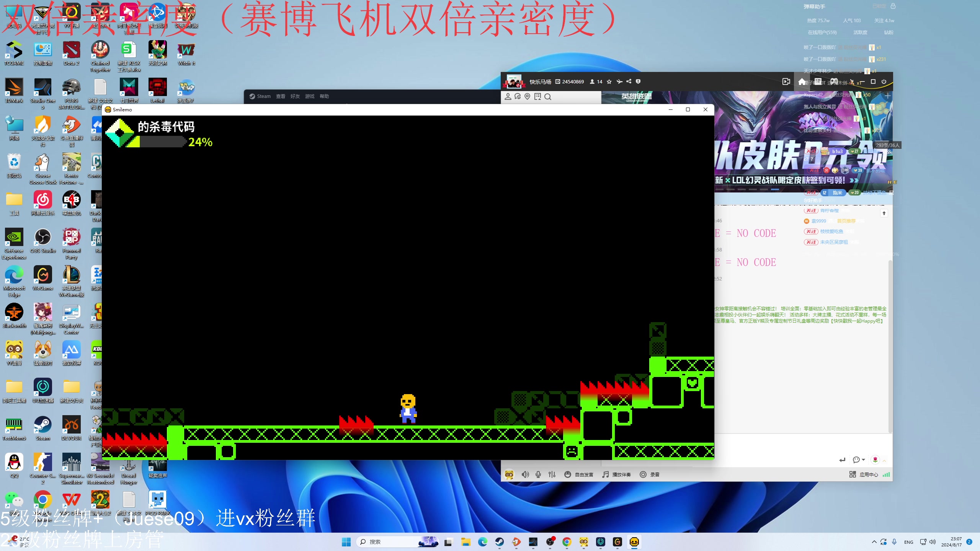Click the airplane icon in YY channel header

[619, 82]
